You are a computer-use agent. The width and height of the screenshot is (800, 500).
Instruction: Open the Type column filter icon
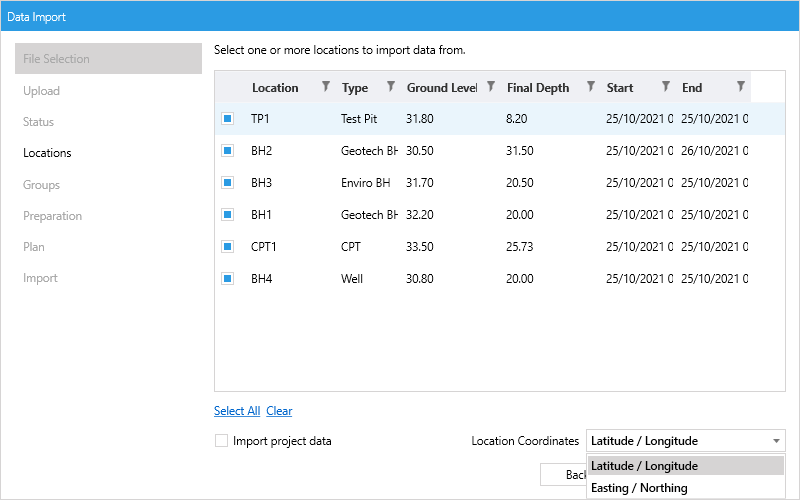(x=391, y=87)
